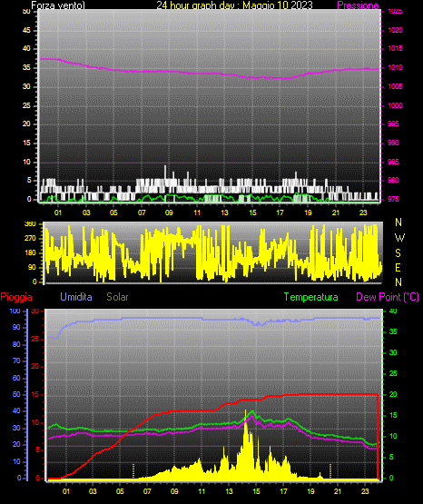423x504 pixels.
Task: Click wind speed axis value 45
Action: (x=26, y=30)
